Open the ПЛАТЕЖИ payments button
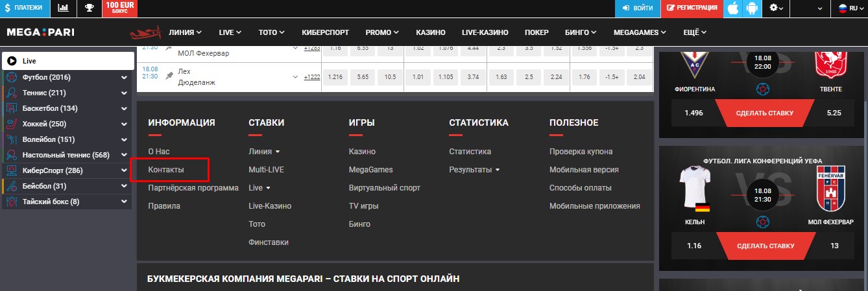 (x=25, y=8)
